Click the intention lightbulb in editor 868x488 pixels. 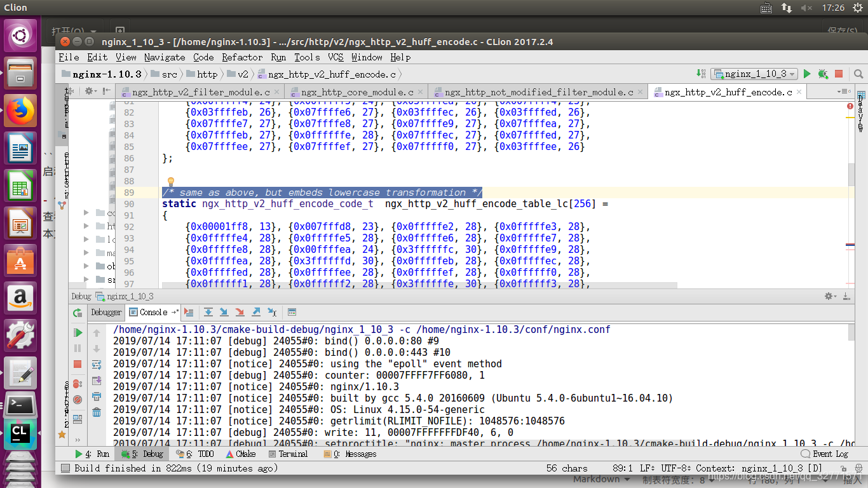coord(170,182)
